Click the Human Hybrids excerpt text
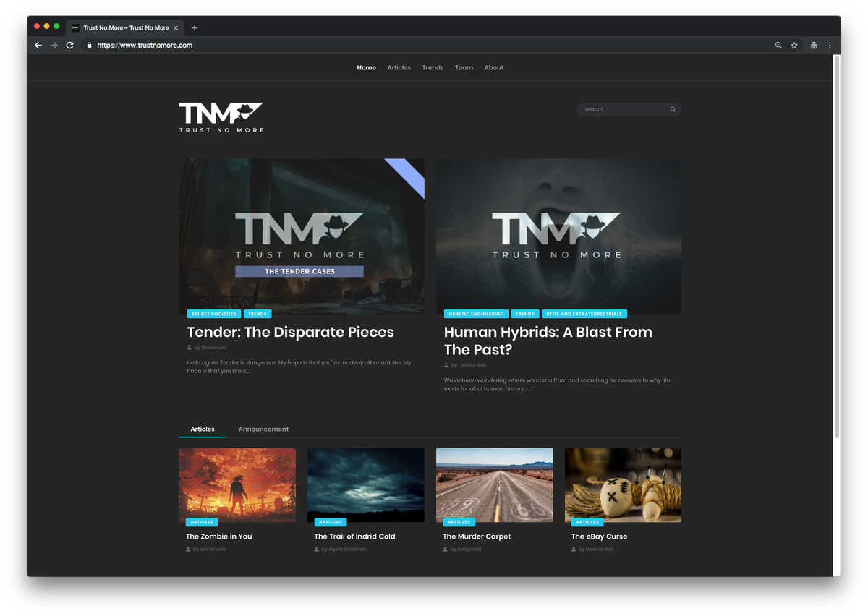 pyautogui.click(x=557, y=384)
